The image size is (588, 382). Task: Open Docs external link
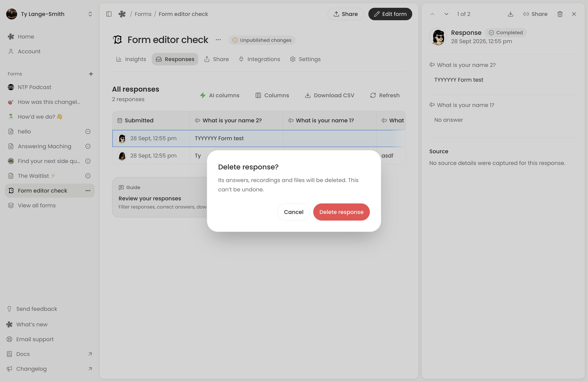click(49, 354)
